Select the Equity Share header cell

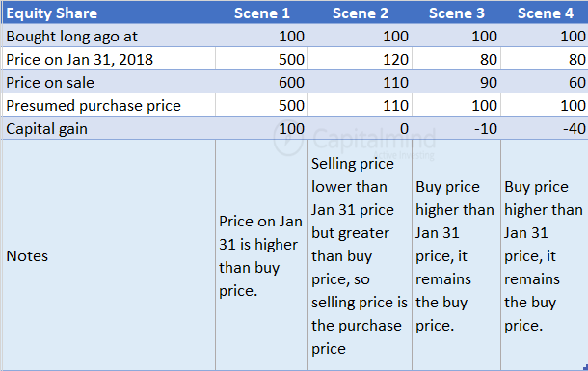pos(109,13)
